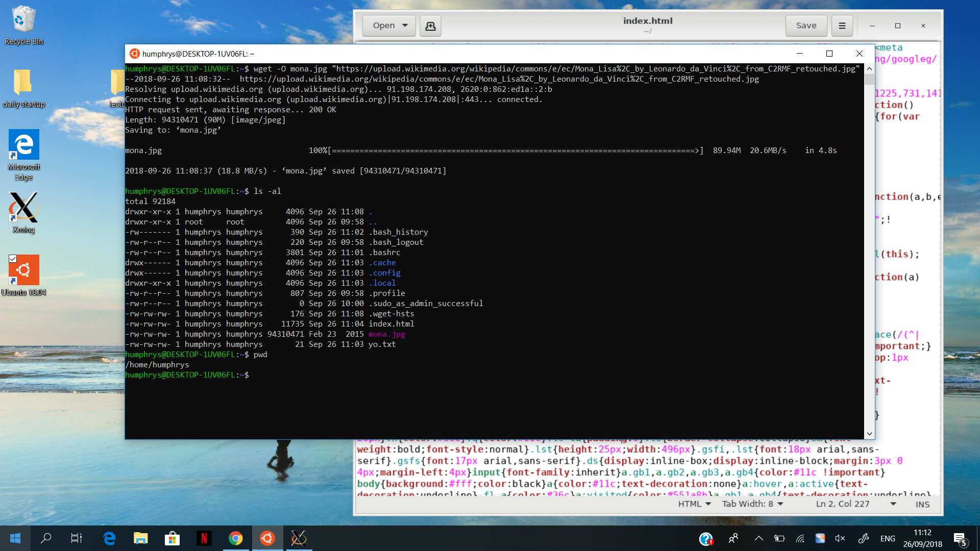Open Google Chrome from taskbar

pyautogui.click(x=235, y=538)
